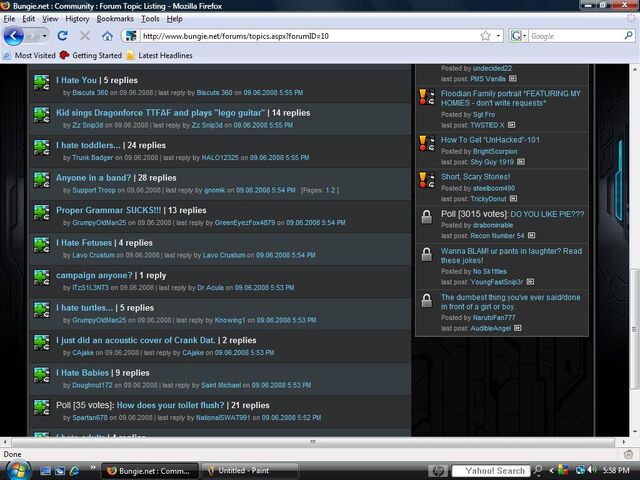Open the Kid sings Dragonforce TTFAF topic
Viewport: 640px width, 480px height.
pos(160,113)
